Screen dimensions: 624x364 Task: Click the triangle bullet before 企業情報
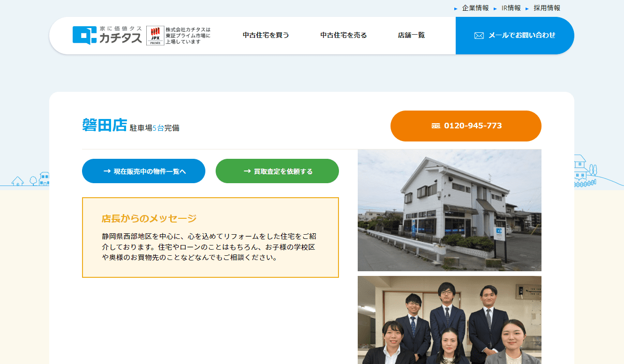point(456,8)
